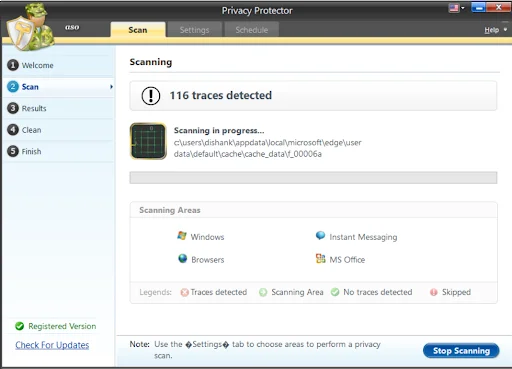This screenshot has width=512, height=369.
Task: Click the scanned file path text
Action: [x=267, y=148]
